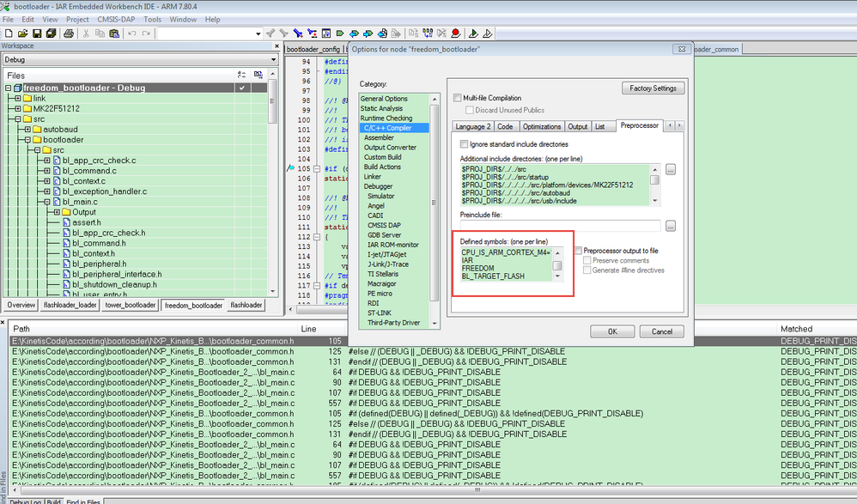Click the browse button for include directories
Image resolution: width=857 pixels, height=504 pixels.
tap(671, 169)
